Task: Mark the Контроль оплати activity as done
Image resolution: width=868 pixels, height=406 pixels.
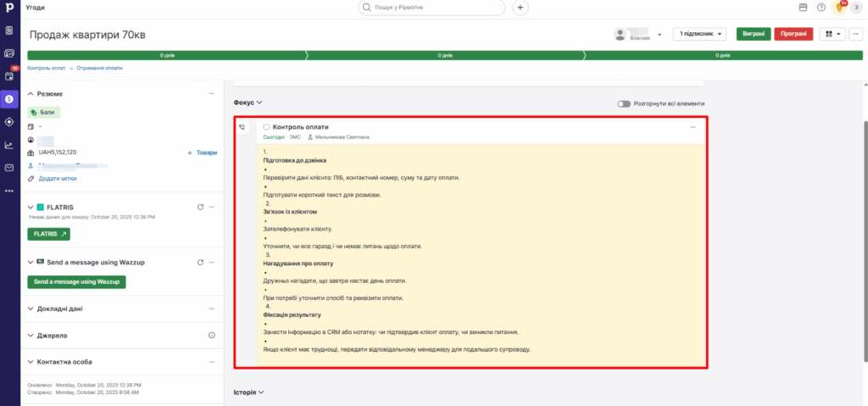Action: point(266,127)
